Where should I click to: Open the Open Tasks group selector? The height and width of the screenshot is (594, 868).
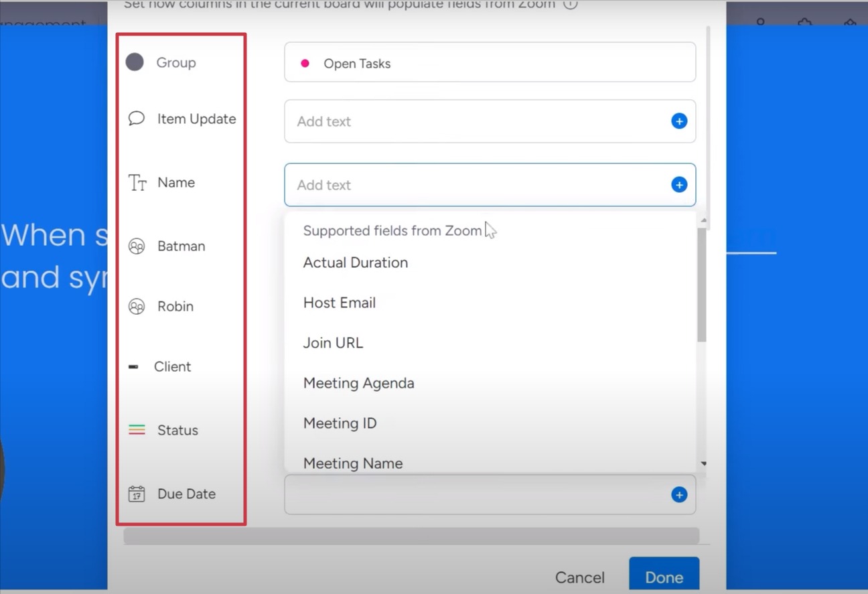click(490, 62)
